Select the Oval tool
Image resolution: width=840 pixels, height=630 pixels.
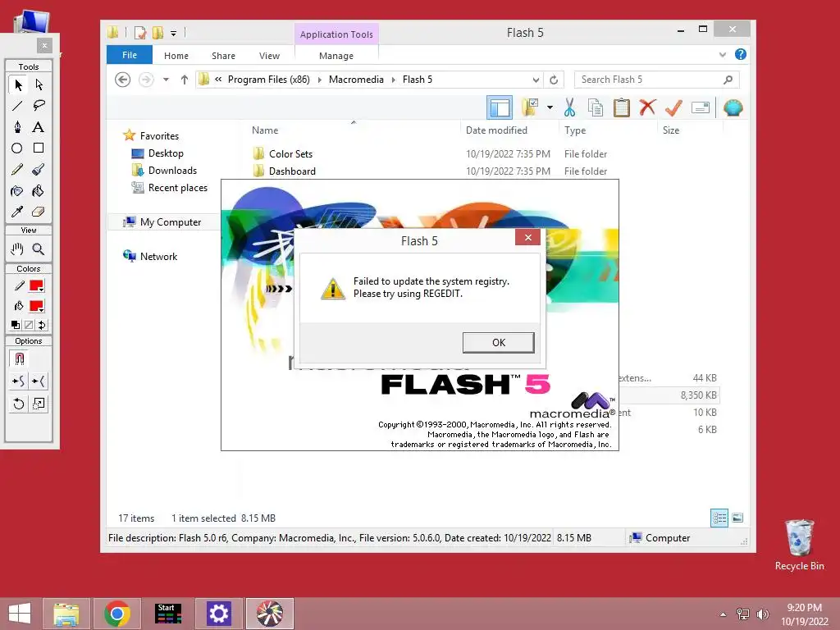coord(18,148)
